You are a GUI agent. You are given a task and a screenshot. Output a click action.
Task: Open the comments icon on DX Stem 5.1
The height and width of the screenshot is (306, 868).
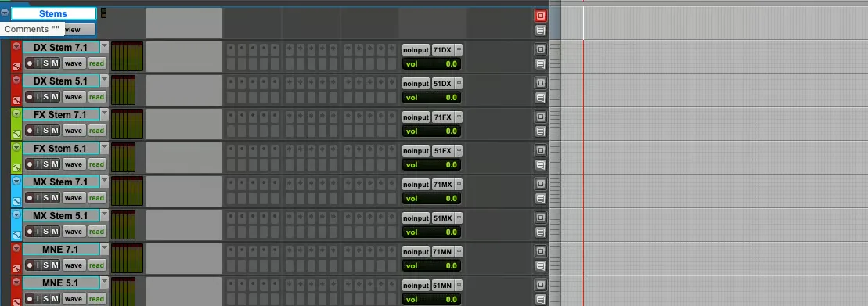540,98
